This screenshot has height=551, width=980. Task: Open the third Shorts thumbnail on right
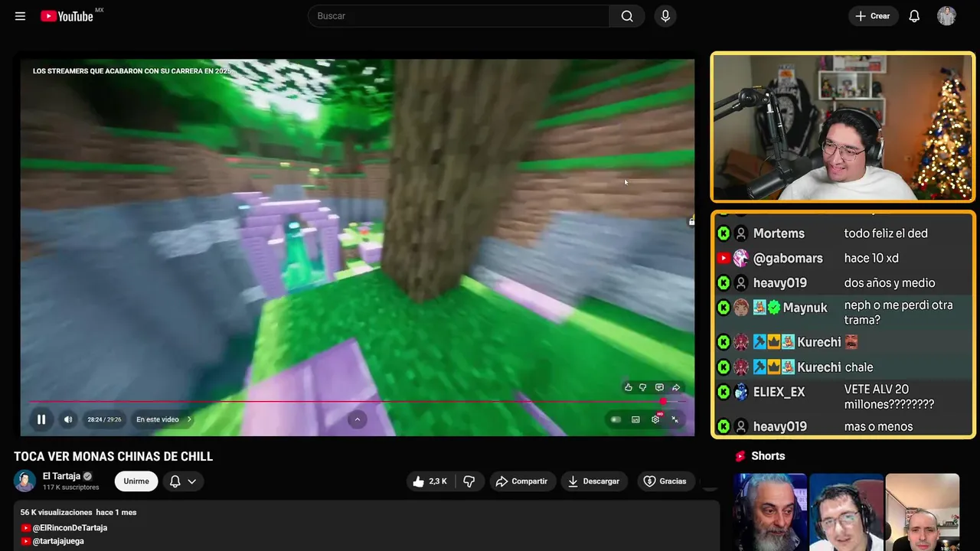(x=922, y=512)
